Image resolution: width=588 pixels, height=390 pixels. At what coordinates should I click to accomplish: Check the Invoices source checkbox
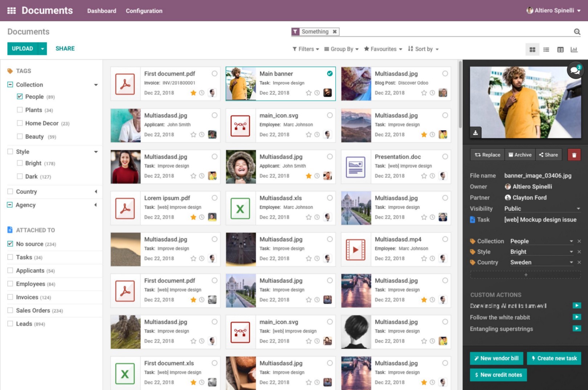click(x=10, y=297)
